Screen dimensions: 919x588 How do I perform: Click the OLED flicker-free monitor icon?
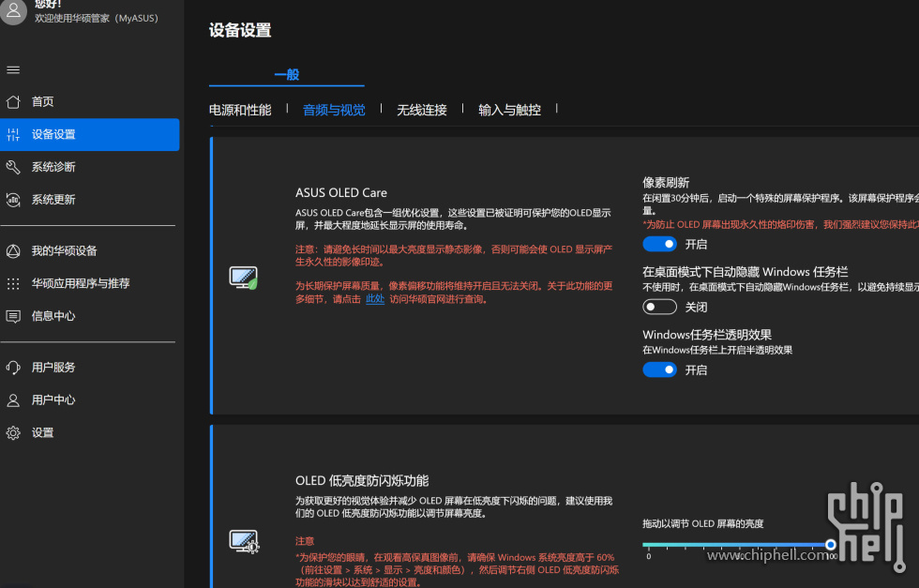point(244,541)
